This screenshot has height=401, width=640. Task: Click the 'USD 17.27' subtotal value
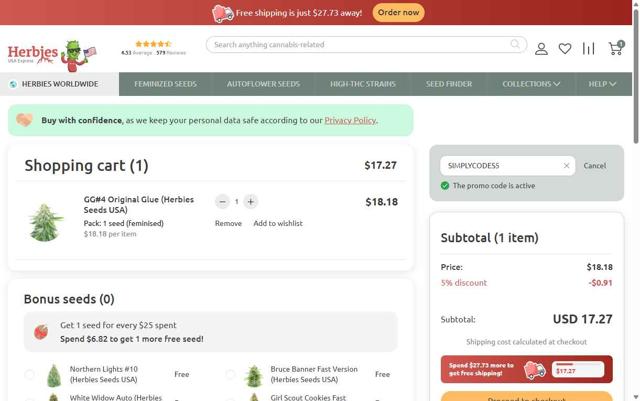click(x=582, y=319)
